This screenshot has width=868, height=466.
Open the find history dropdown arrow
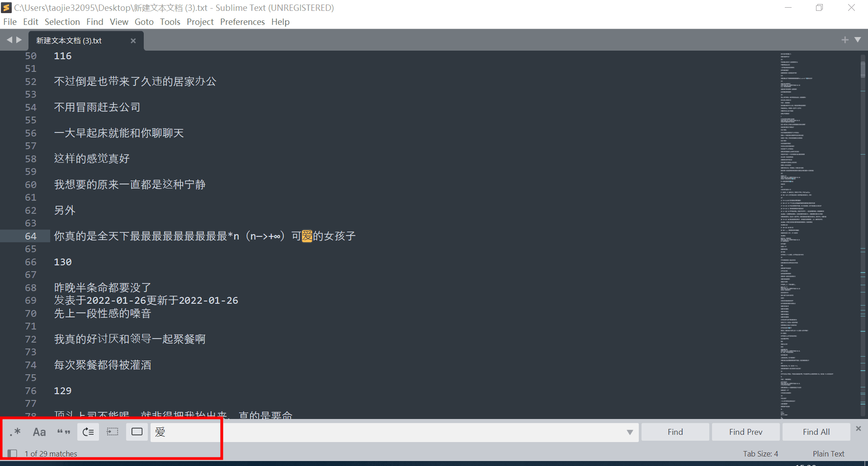(630, 433)
